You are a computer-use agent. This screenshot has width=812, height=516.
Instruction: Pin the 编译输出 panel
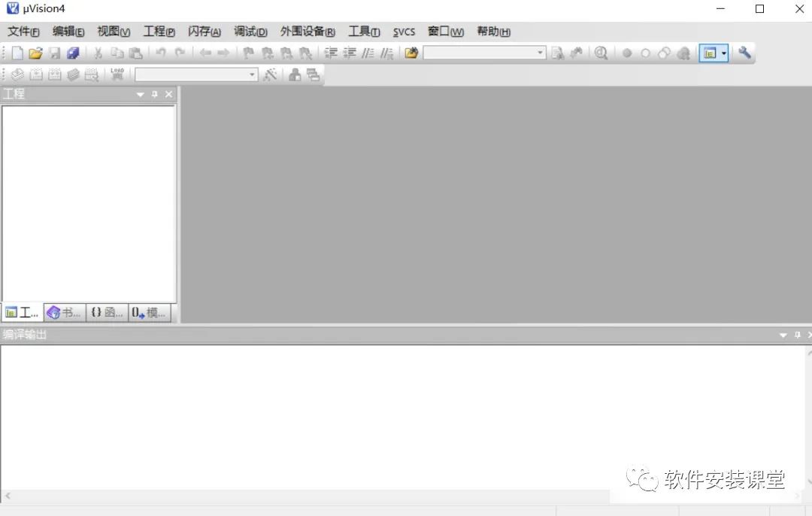click(798, 335)
